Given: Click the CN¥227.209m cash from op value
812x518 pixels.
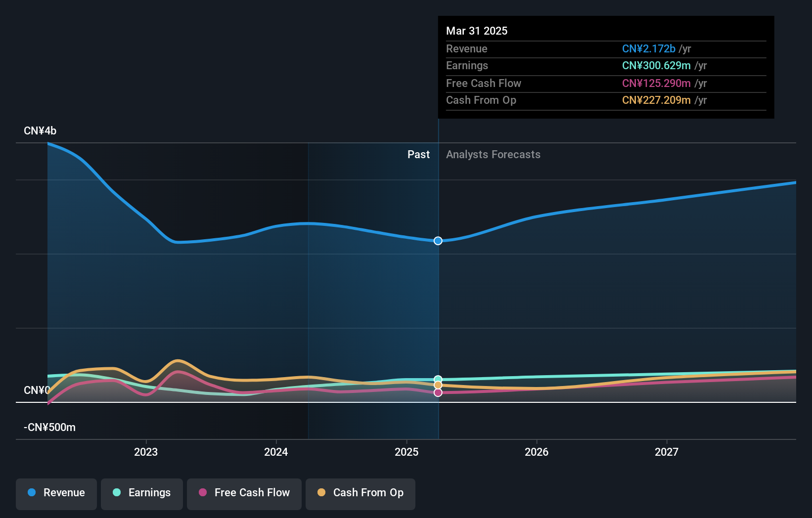Looking at the screenshot, I should pos(656,100).
